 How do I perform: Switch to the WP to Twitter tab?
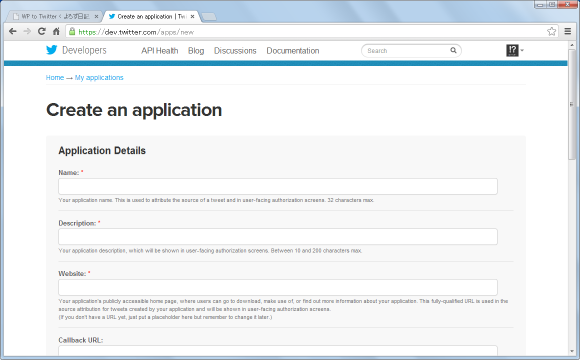tap(55, 17)
